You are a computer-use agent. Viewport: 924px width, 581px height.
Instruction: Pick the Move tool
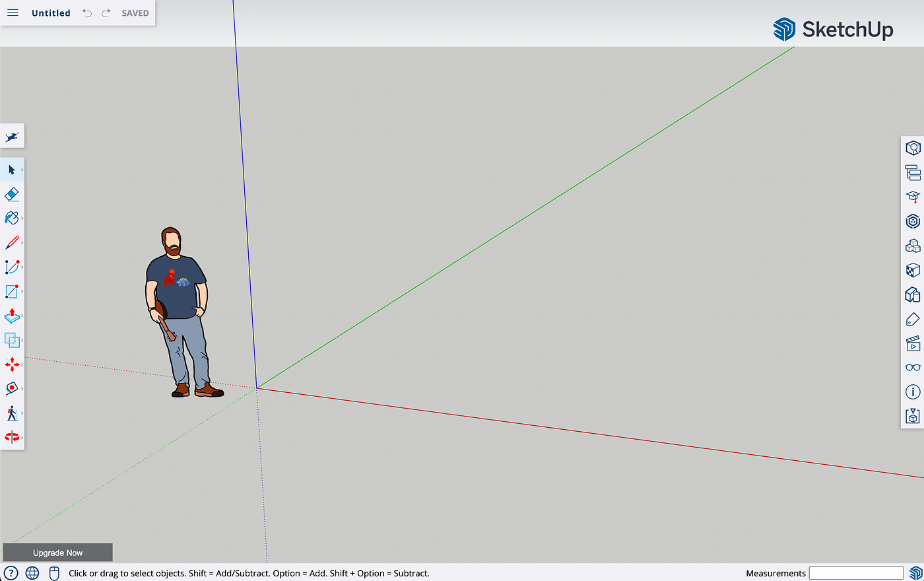tap(12, 364)
